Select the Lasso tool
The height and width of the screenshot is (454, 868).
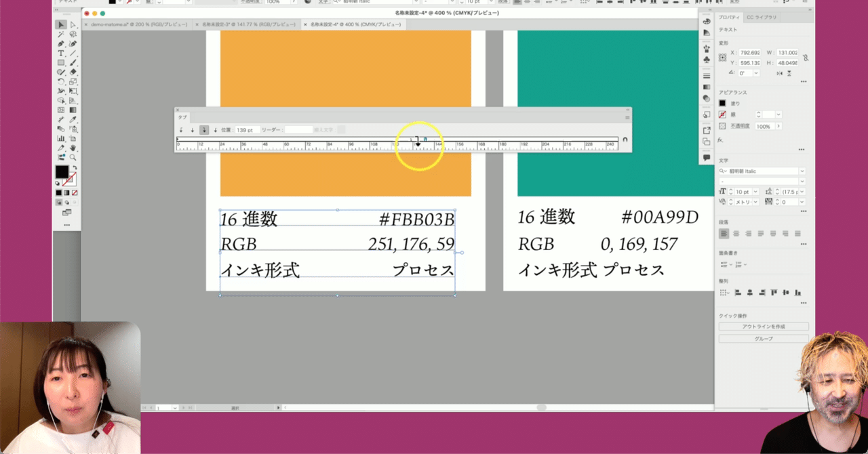[73, 33]
